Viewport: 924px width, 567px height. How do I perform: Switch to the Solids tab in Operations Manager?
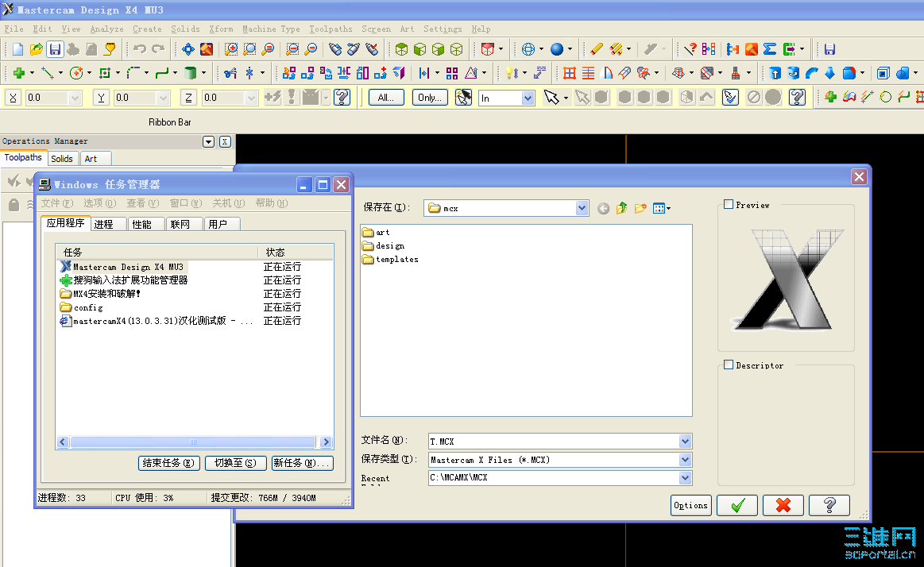[62, 159]
